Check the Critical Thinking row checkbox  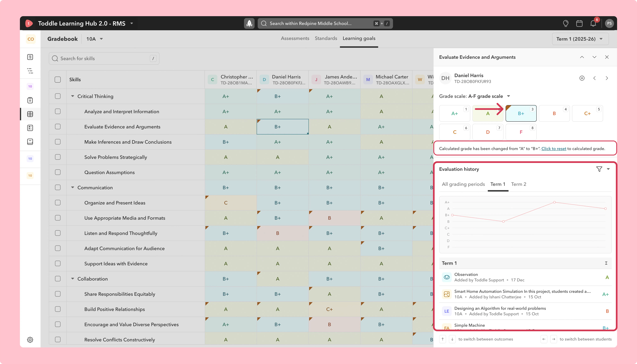(58, 96)
